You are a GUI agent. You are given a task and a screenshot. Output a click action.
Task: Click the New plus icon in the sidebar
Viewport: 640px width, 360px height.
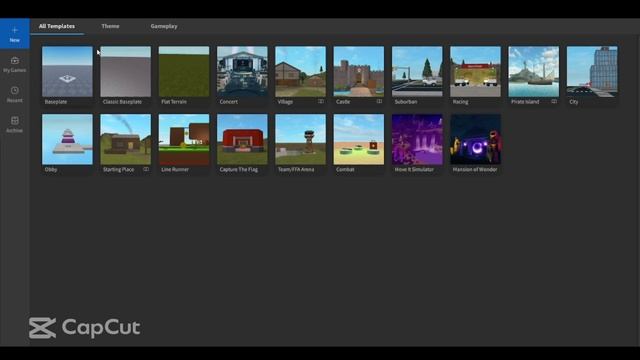point(15,30)
